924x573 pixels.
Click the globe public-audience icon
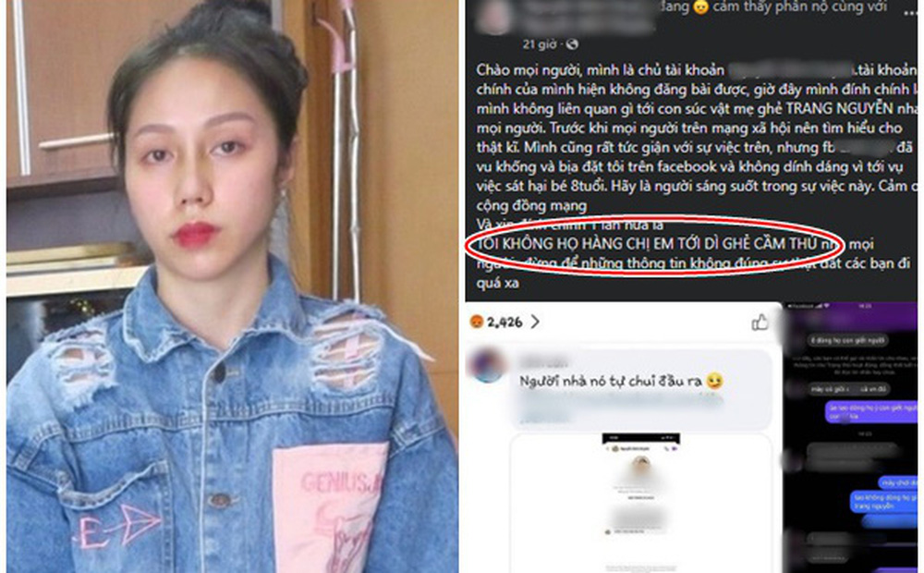[x=571, y=44]
